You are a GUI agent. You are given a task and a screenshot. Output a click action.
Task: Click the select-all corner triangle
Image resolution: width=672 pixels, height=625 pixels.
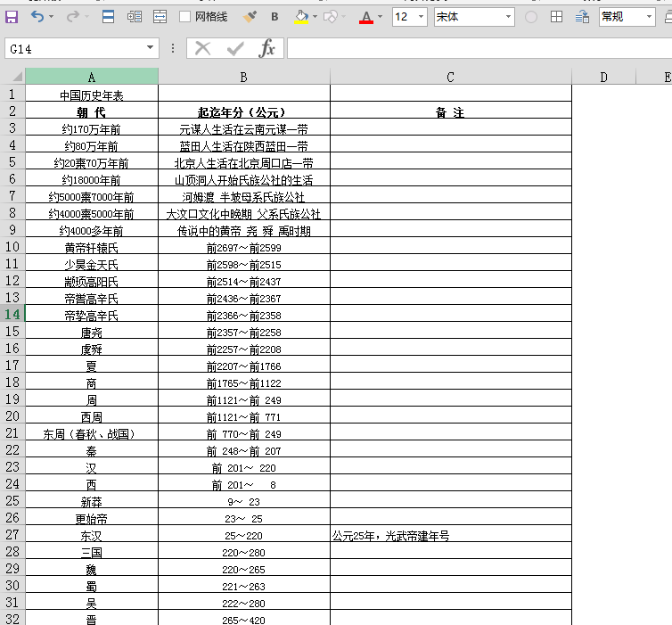point(17,77)
